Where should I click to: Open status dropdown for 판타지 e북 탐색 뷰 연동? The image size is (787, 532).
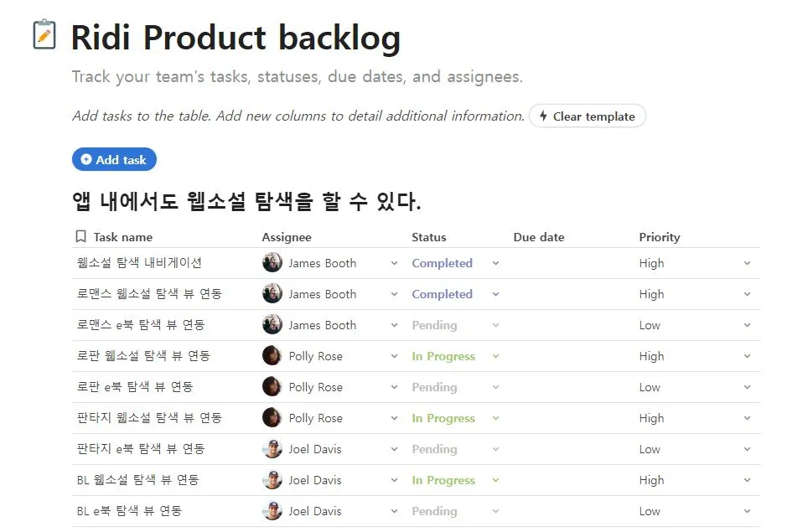click(496, 449)
